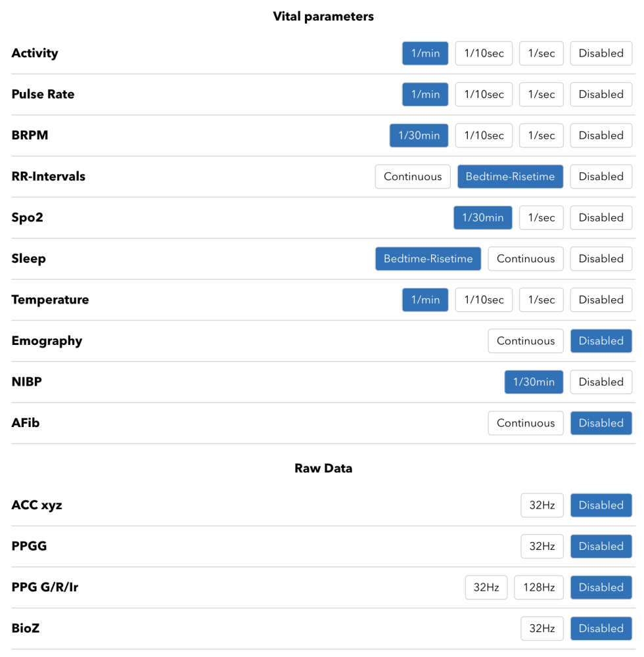Enable Continuous Emography

525,341
